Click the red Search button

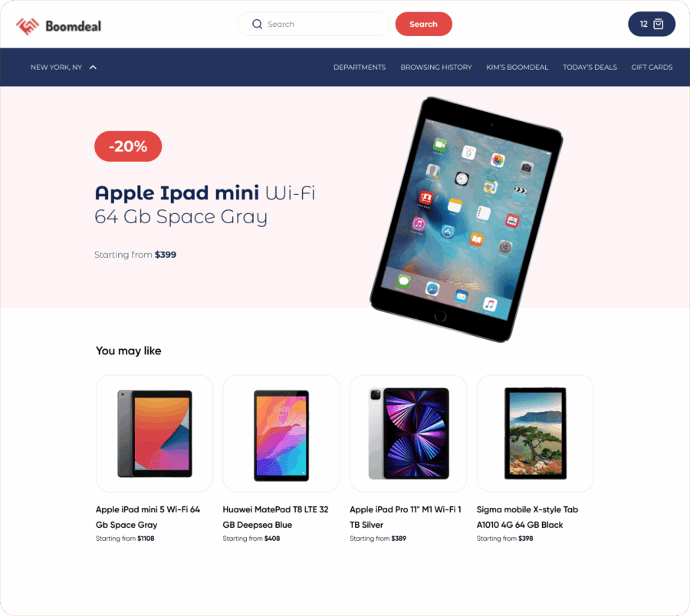pos(423,25)
